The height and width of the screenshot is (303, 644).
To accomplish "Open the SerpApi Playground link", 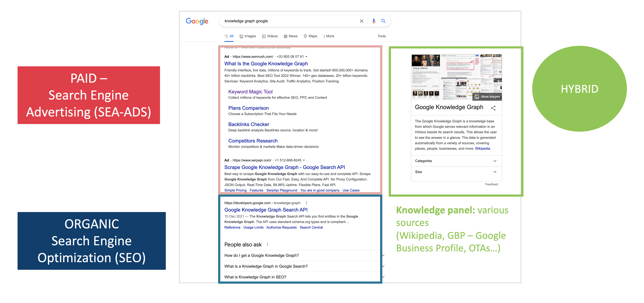I will (x=282, y=190).
